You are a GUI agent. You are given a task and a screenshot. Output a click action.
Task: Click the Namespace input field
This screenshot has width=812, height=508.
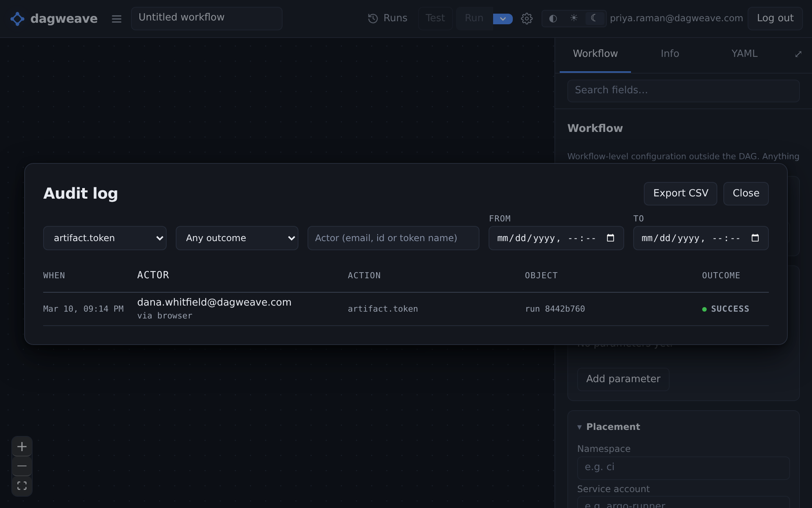tap(683, 468)
